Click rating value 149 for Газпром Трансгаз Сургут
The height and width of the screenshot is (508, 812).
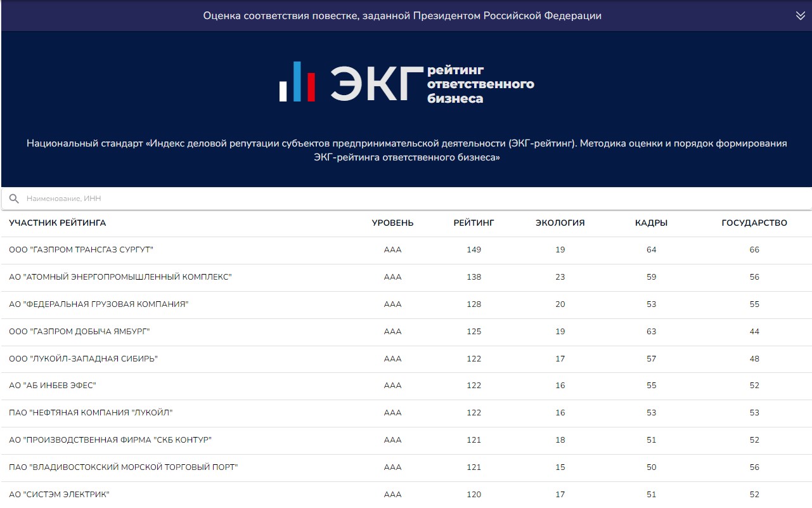click(474, 250)
